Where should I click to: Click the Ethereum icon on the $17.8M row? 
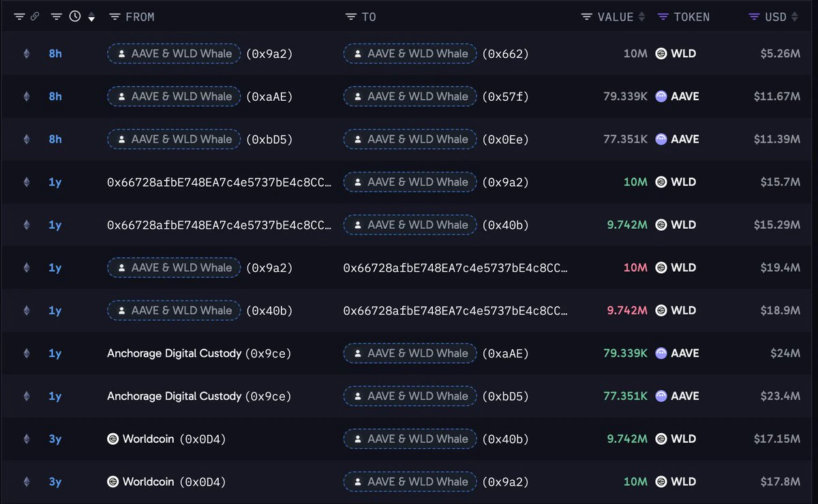pyautogui.click(x=27, y=482)
